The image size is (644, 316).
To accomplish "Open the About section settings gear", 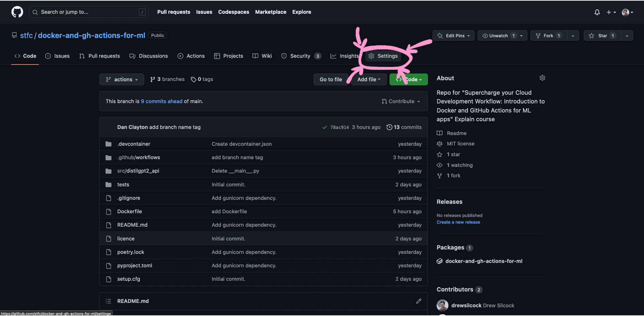I will 542,78.
